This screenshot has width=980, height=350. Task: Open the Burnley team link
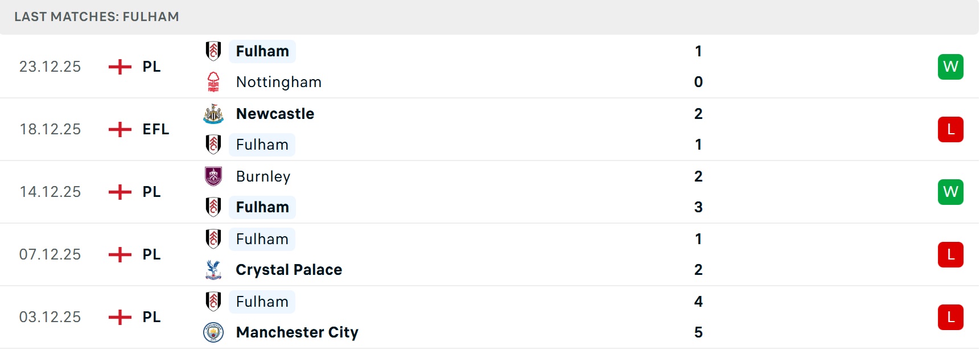[263, 176]
